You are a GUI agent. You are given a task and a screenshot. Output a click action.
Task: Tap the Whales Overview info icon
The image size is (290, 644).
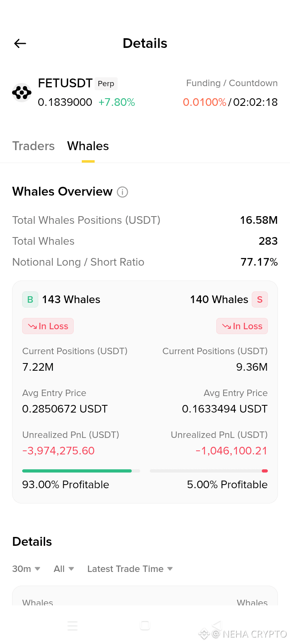pos(122,192)
